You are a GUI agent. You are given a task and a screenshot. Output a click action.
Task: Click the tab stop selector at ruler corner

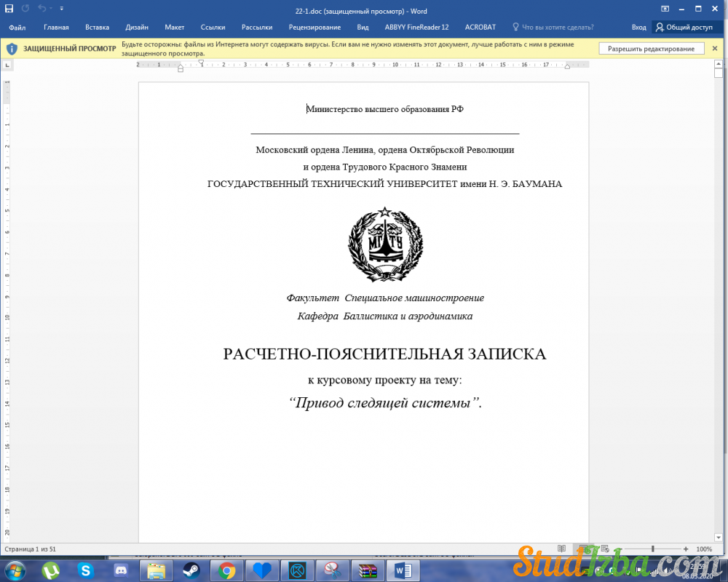pos(7,65)
